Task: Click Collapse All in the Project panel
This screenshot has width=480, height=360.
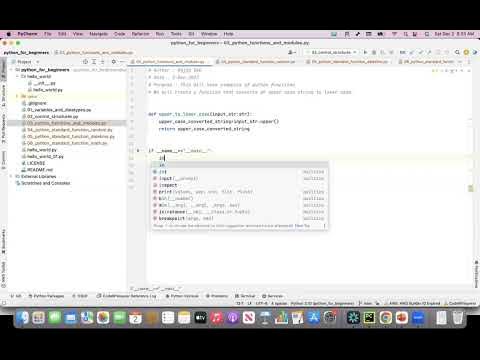Action: (x=102, y=62)
